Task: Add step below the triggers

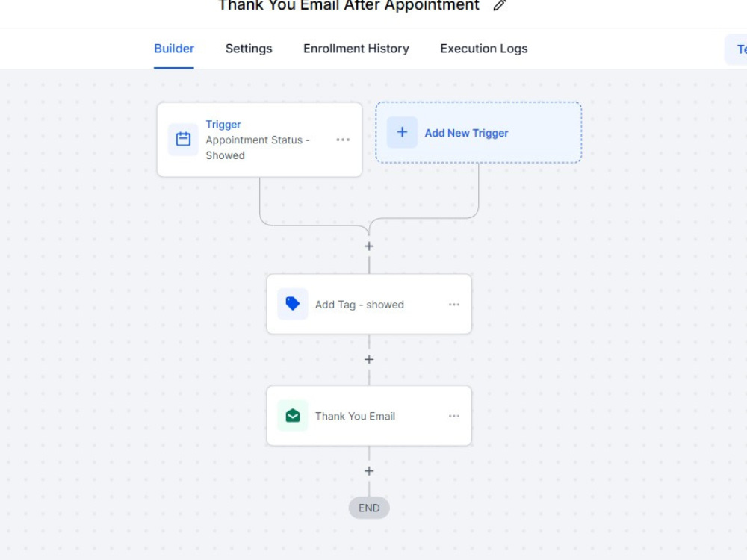Action: pyautogui.click(x=369, y=246)
